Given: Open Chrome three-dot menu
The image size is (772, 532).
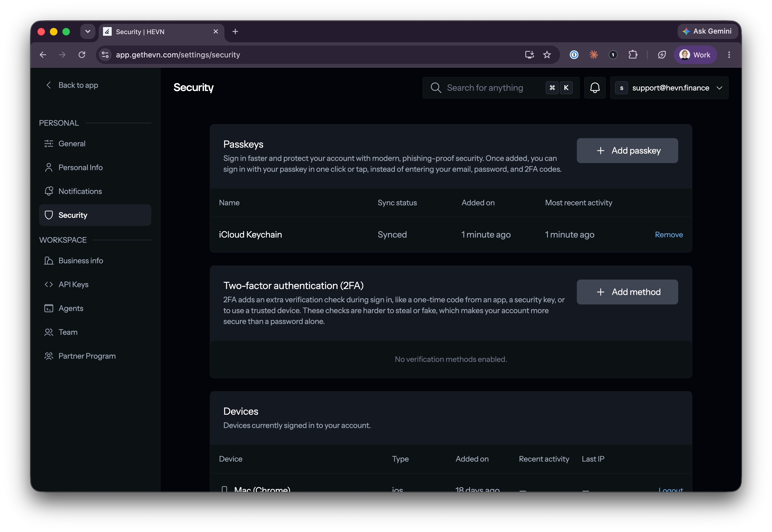Looking at the screenshot, I should 729,55.
